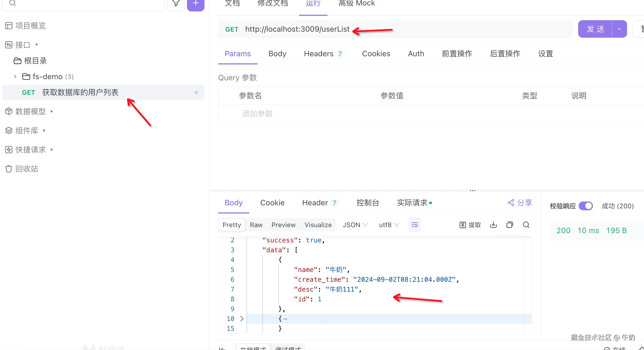Screen dimensions: 644x350
Task: Search within the response body
Action: tap(526, 225)
